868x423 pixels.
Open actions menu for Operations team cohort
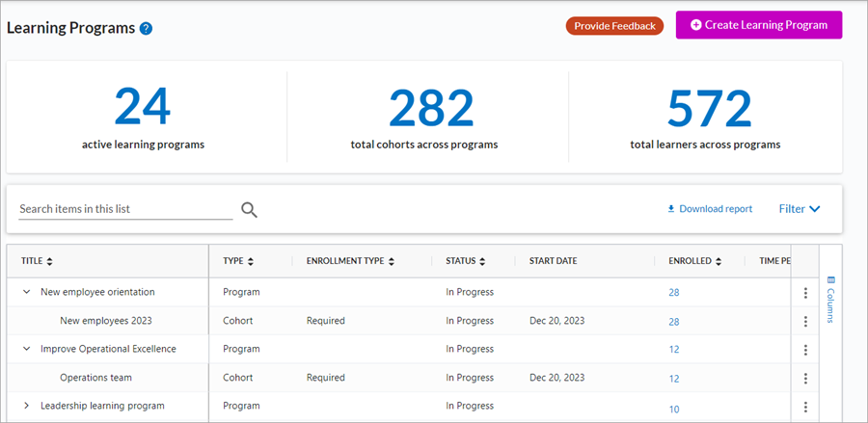[x=805, y=379]
